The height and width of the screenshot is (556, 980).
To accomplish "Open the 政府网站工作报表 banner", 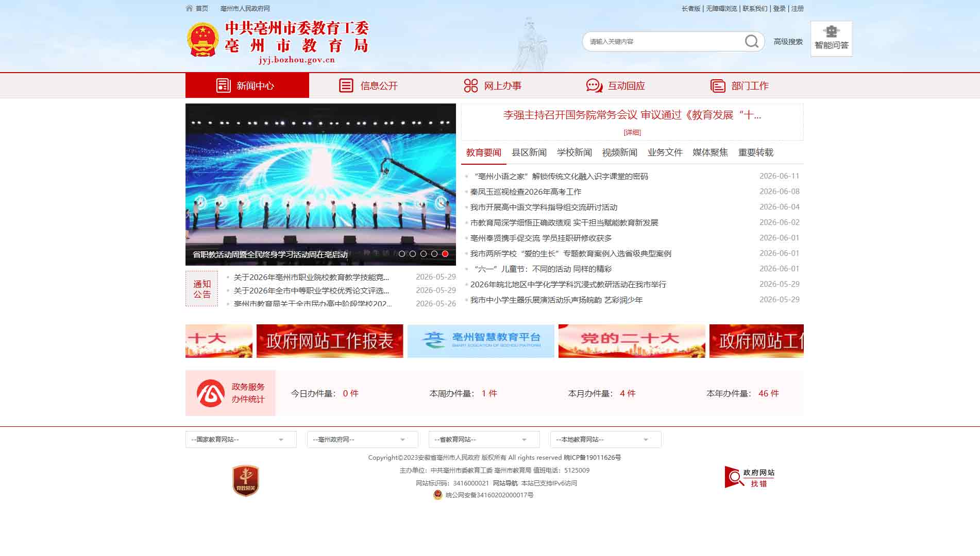I will (x=330, y=341).
